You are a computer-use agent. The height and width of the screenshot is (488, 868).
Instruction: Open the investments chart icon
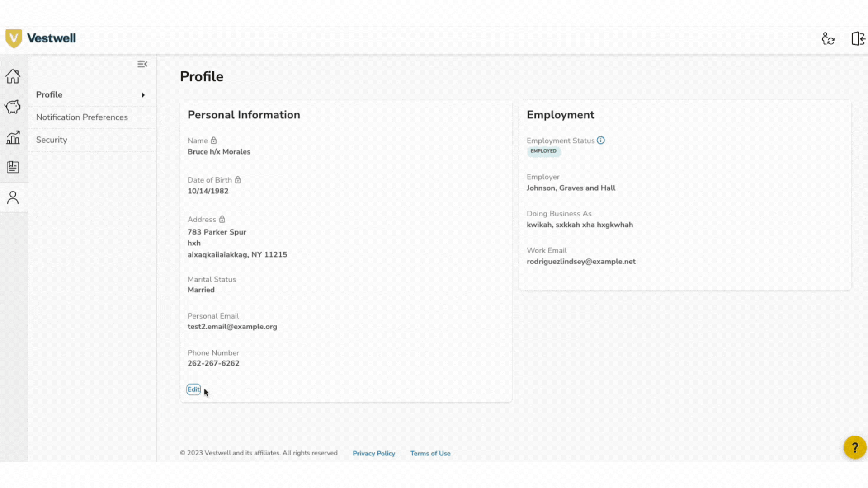[13, 137]
